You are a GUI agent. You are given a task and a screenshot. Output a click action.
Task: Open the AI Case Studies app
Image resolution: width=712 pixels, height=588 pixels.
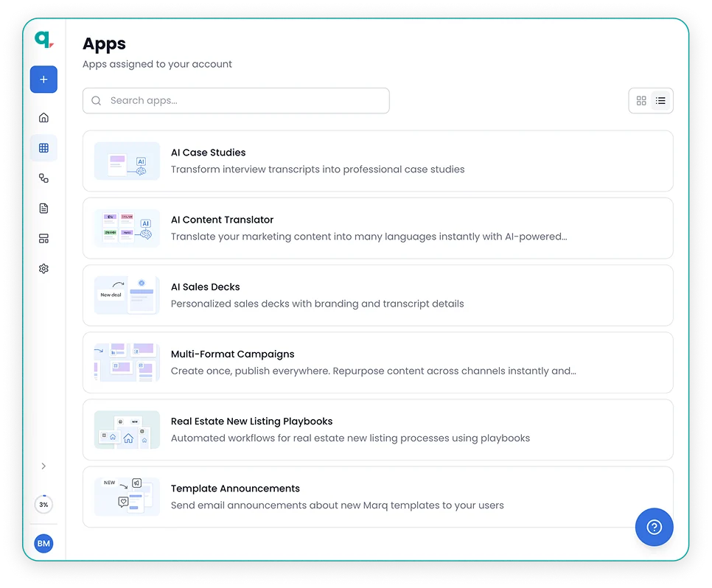pyautogui.click(x=377, y=161)
